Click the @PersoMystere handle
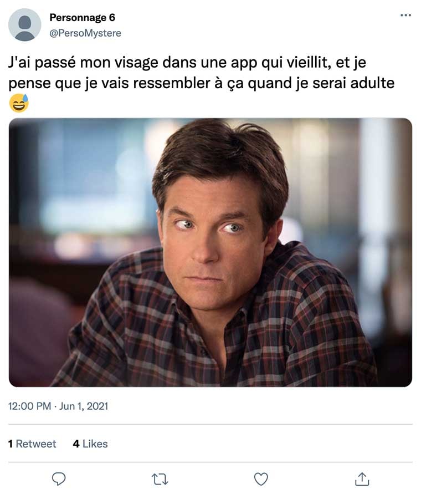The height and width of the screenshot is (504, 421). click(85, 33)
